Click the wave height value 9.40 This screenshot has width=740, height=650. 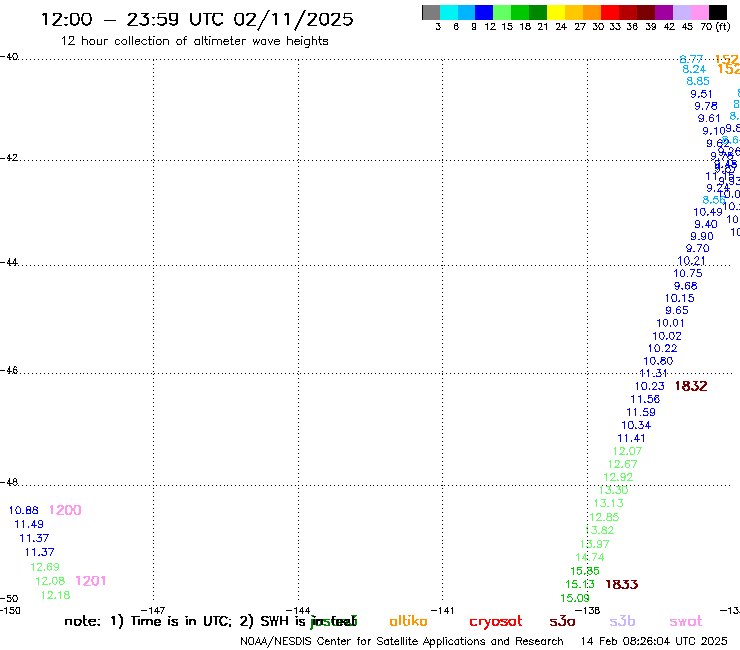(x=706, y=225)
